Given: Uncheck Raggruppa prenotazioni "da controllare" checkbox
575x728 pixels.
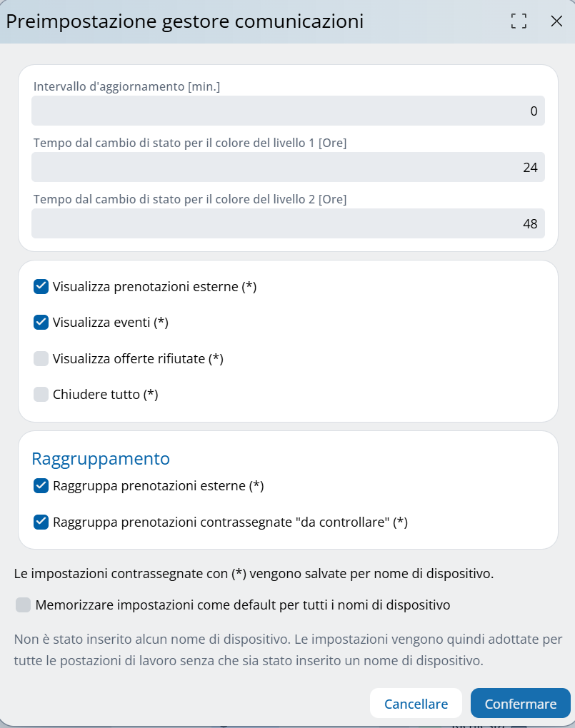Looking at the screenshot, I should 41,522.
